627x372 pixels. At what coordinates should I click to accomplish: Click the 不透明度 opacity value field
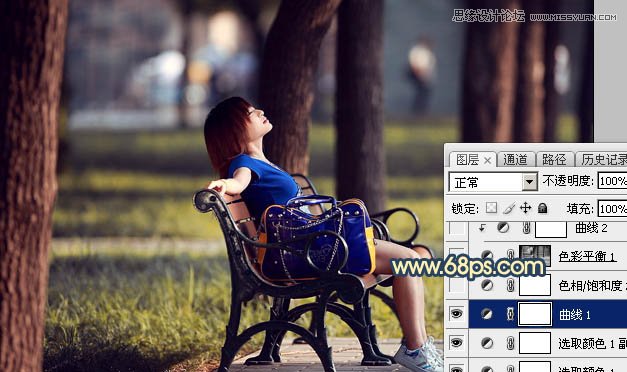pyautogui.click(x=612, y=181)
